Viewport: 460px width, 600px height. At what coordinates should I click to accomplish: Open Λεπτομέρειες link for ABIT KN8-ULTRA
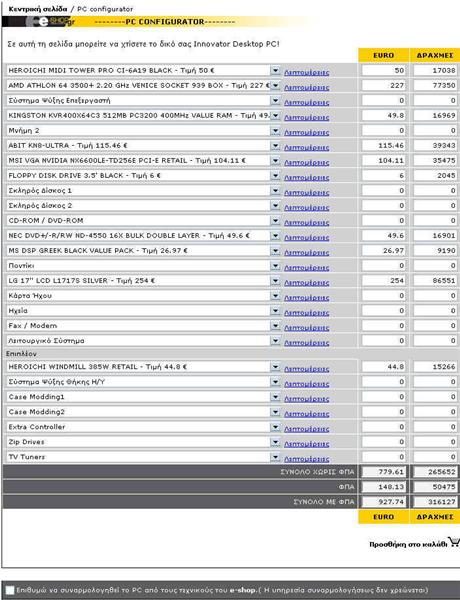307,147
